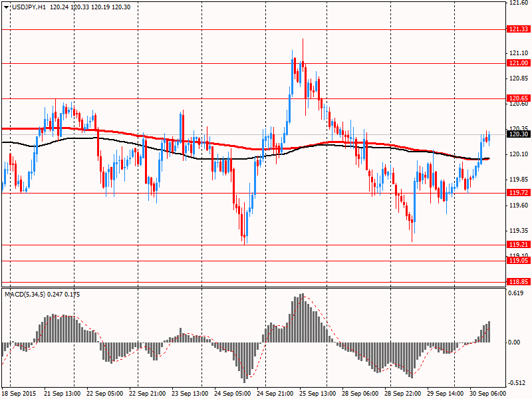The width and height of the screenshot is (532, 399).
Task: Select the 119.72 red price level label
Action: click(x=518, y=193)
